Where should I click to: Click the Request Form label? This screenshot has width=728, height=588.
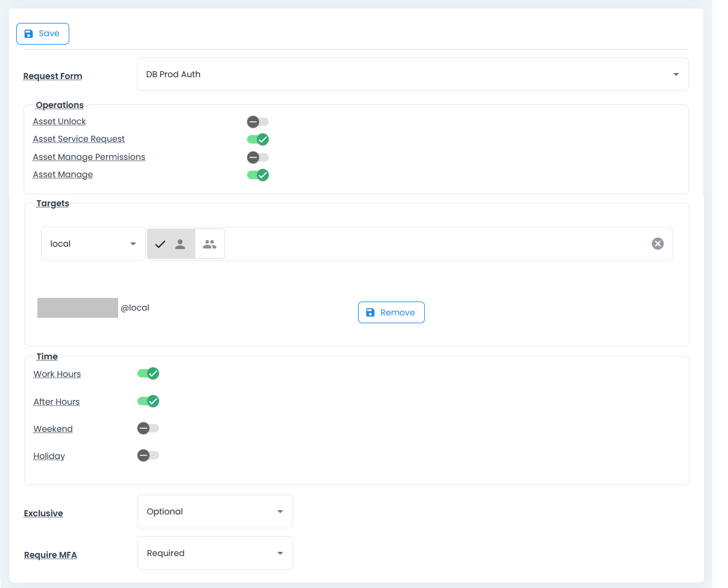52,76
